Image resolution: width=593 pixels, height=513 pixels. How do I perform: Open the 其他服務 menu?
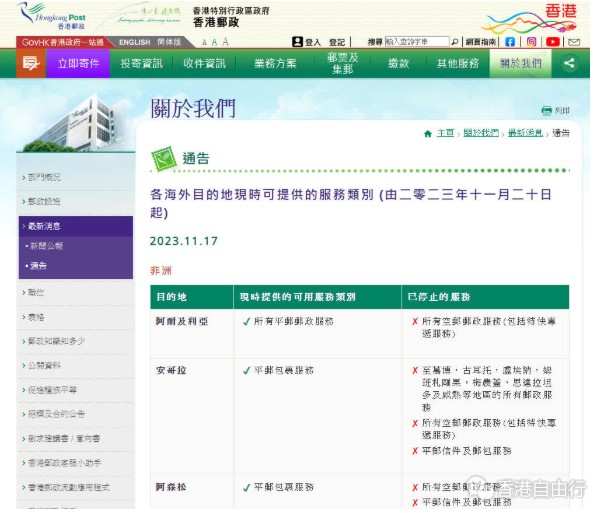(458, 63)
